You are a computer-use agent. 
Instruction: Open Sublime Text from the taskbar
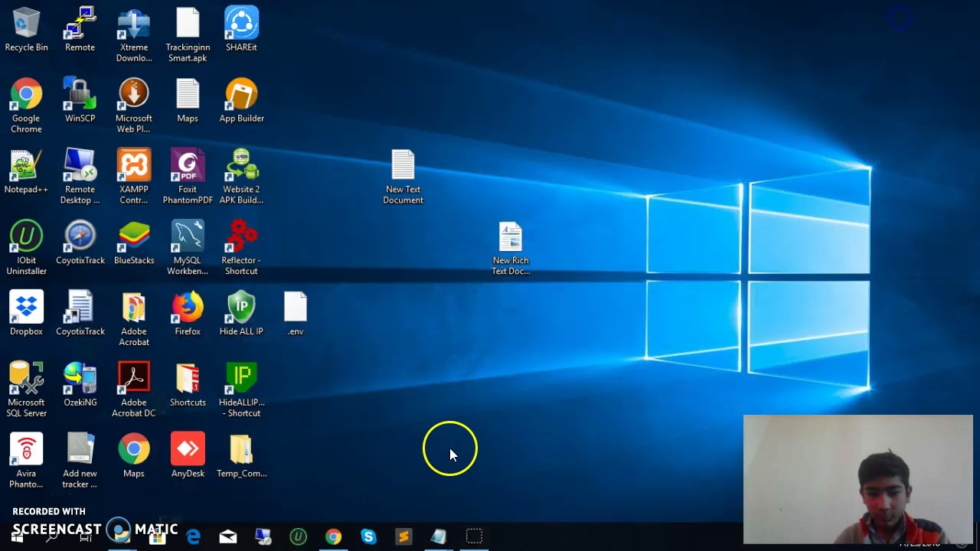click(x=403, y=537)
